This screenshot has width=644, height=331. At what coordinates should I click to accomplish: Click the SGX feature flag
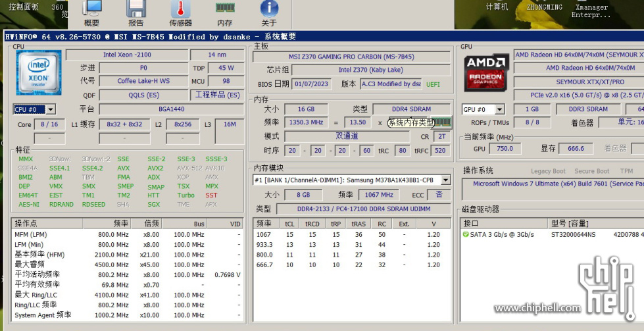pyautogui.click(x=154, y=204)
